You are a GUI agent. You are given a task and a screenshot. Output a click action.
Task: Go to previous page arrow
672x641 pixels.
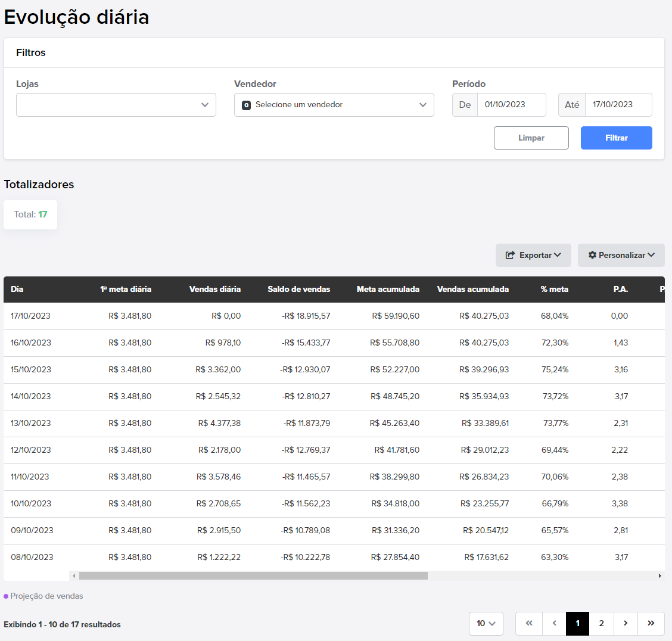tap(554, 624)
